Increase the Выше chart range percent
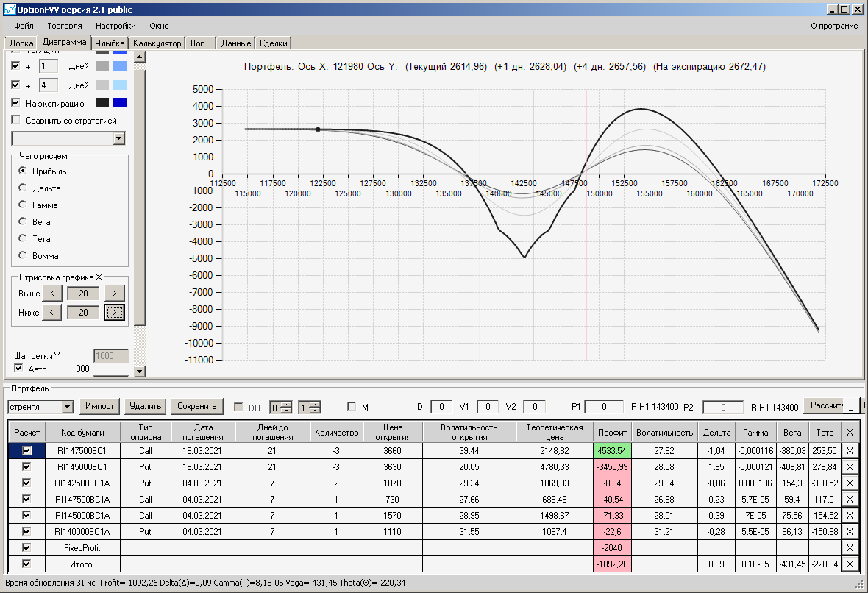Screen dimensions: 868x593 pyautogui.click(x=114, y=294)
